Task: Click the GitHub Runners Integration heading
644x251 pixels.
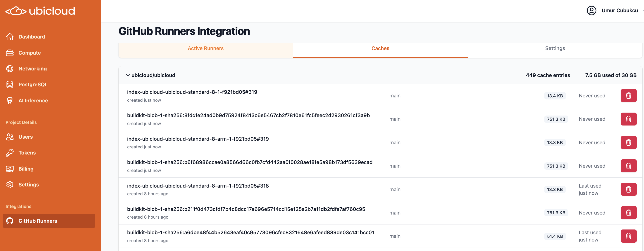Action: 184,31
